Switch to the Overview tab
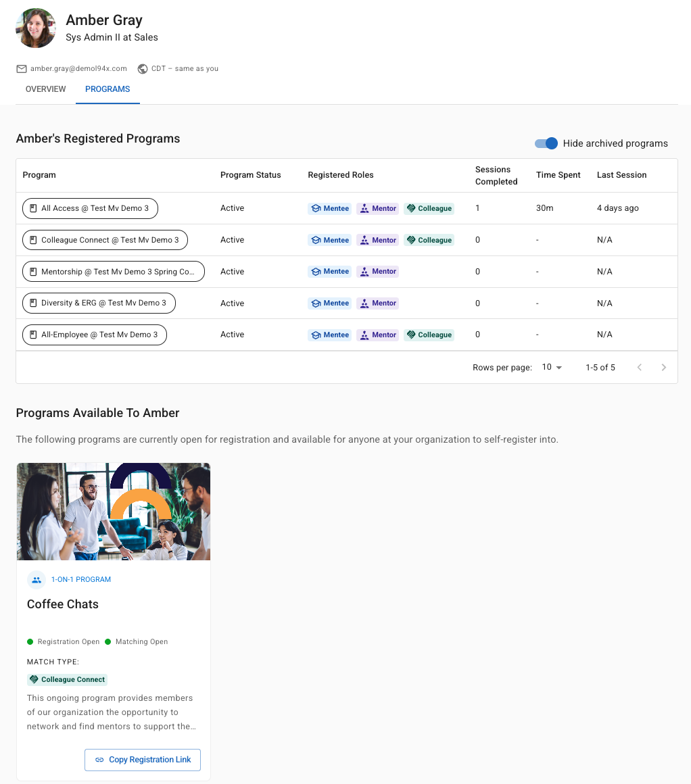The image size is (691, 784). [x=45, y=89]
